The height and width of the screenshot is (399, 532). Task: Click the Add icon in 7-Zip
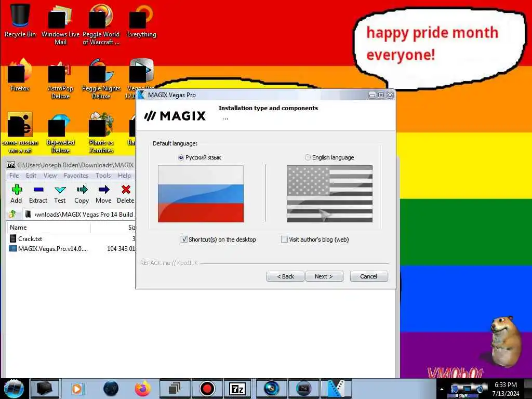tap(16, 194)
